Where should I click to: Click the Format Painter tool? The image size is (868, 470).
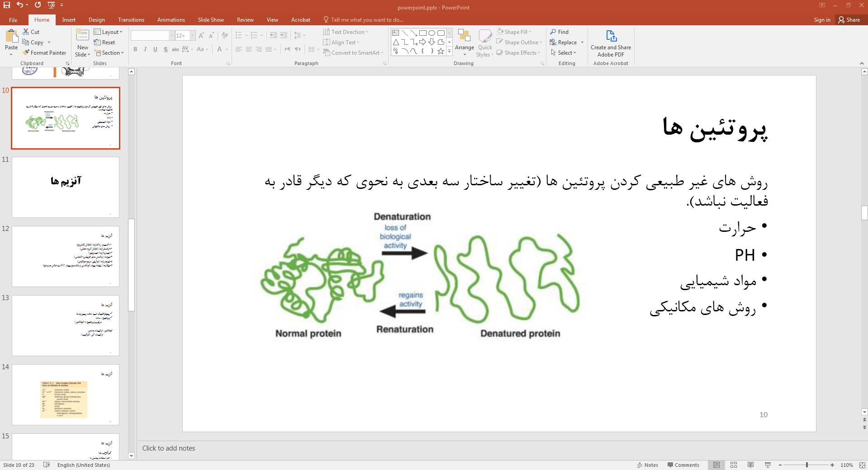point(44,53)
